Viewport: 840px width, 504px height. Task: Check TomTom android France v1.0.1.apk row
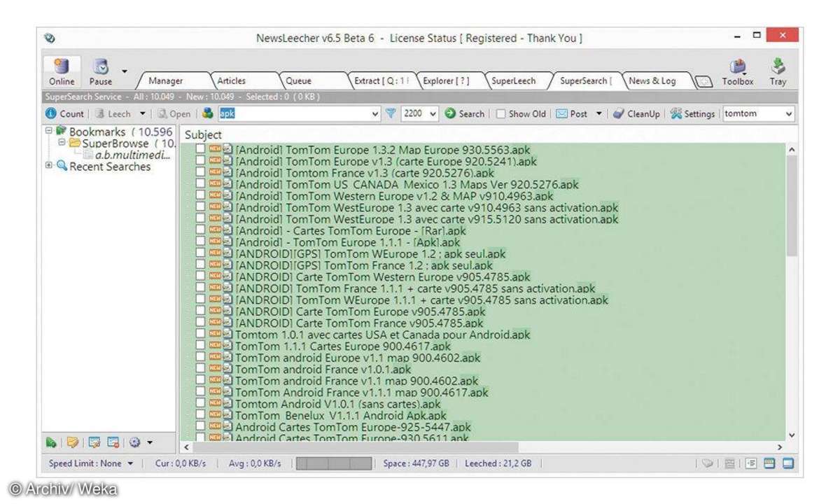[x=201, y=369]
